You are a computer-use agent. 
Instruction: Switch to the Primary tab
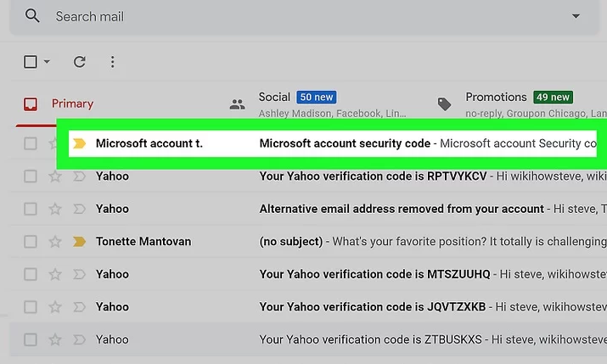(x=72, y=104)
